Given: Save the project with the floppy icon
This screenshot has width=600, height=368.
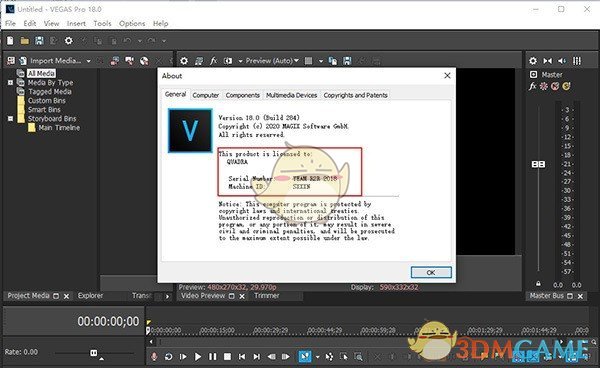Looking at the screenshot, I should tap(39, 40).
